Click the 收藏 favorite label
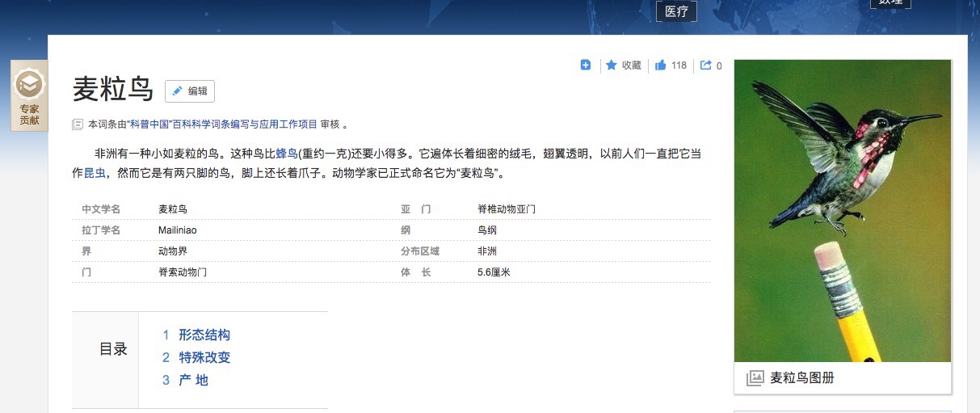The height and width of the screenshot is (413, 980). [631, 65]
